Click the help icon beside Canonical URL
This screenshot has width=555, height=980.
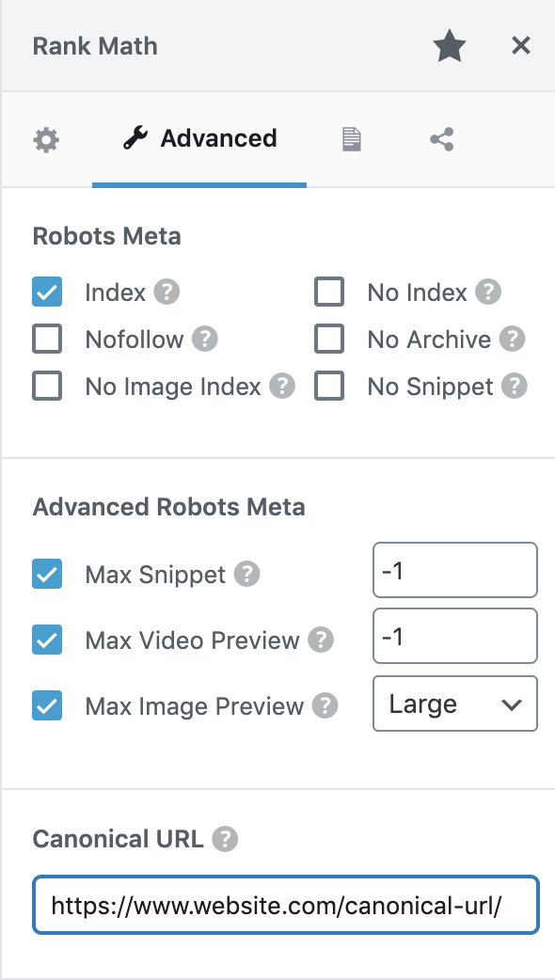(225, 839)
